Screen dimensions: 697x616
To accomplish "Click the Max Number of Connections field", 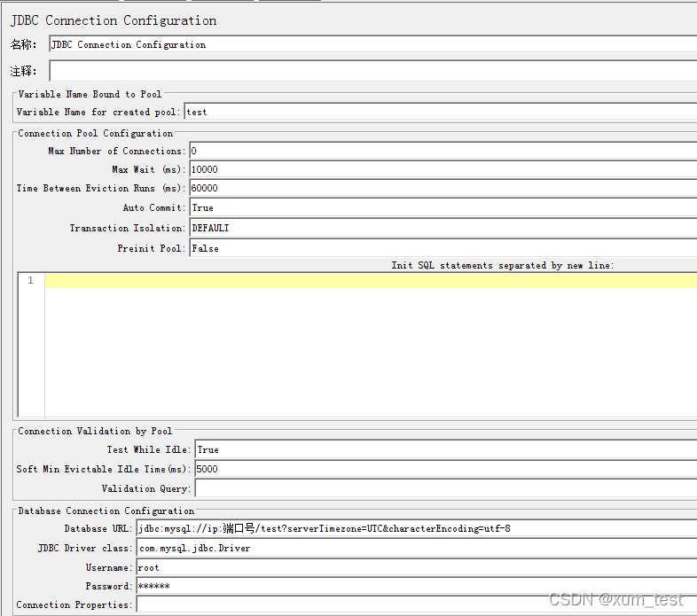I will click(x=443, y=151).
